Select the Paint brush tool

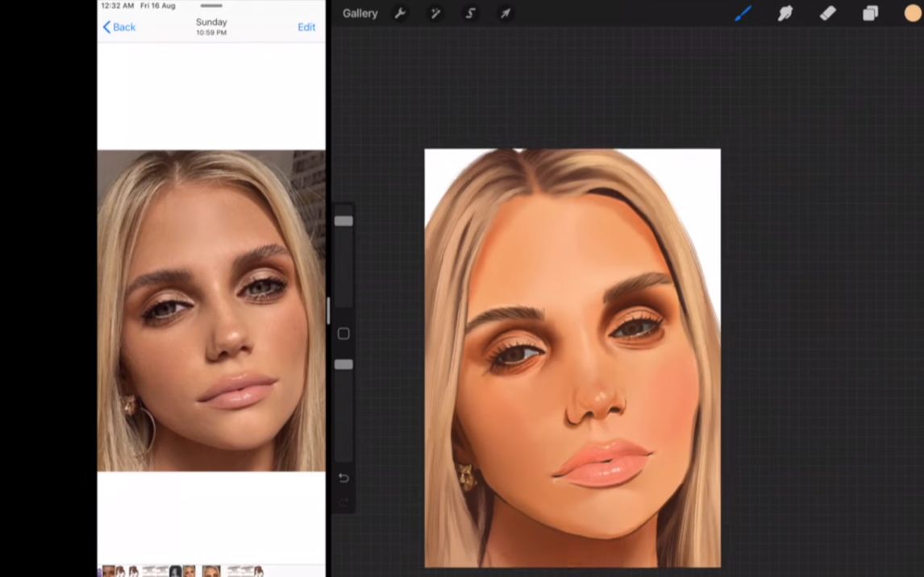[x=743, y=13]
